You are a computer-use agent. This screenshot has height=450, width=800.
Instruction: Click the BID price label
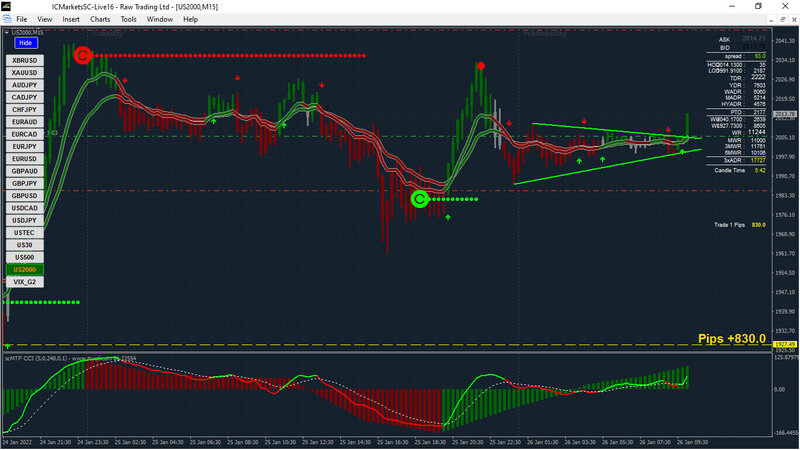[724, 47]
